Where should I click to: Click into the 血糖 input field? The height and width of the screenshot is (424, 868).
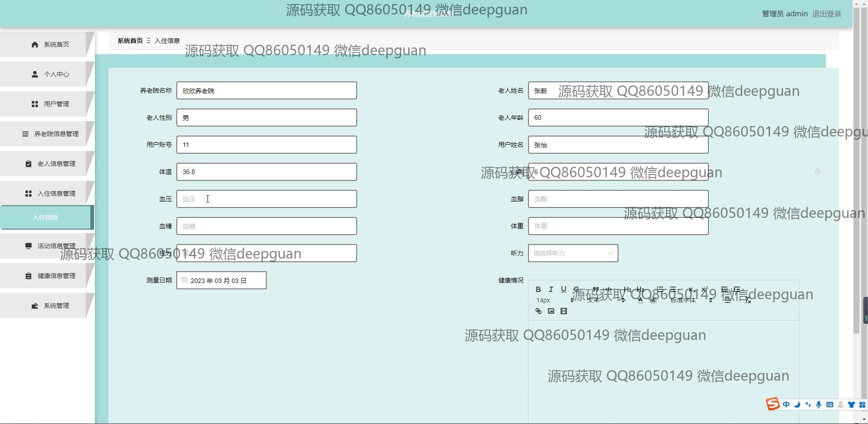click(267, 226)
